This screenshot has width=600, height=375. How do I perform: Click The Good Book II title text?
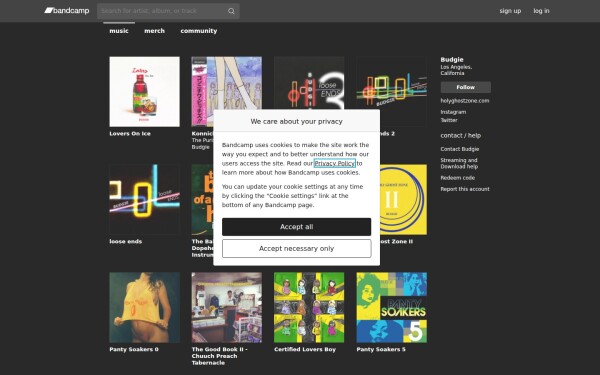(220, 356)
